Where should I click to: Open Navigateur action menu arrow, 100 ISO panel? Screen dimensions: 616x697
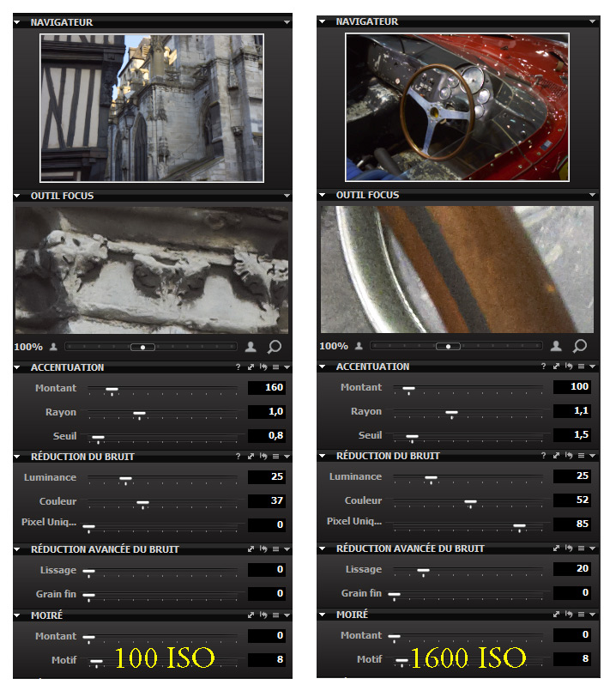coord(287,22)
